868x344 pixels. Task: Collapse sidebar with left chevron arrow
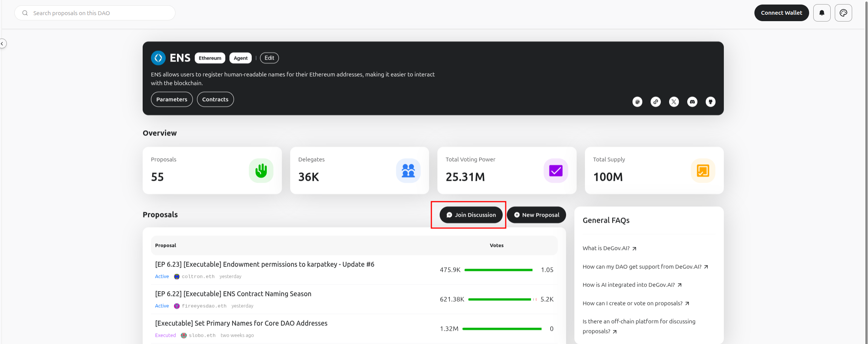pyautogui.click(x=2, y=44)
